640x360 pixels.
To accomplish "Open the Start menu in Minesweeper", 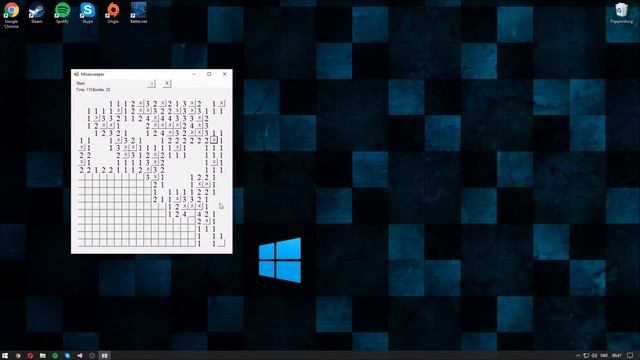I will (x=80, y=83).
